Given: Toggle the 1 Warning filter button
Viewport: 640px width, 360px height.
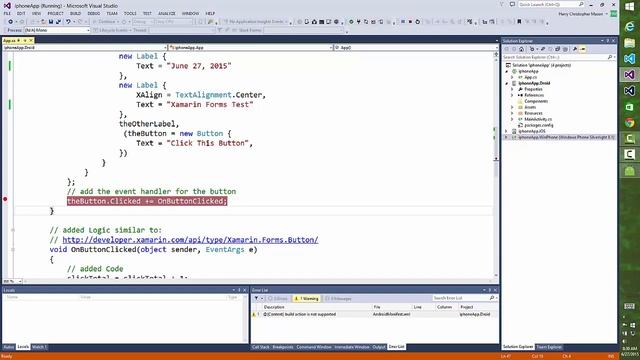Looking at the screenshot, I should pos(306,298).
